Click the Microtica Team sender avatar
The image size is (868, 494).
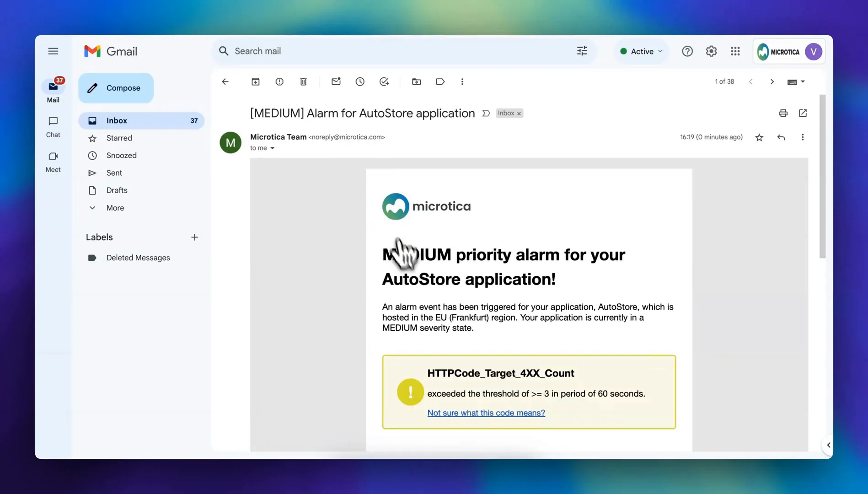pos(230,143)
